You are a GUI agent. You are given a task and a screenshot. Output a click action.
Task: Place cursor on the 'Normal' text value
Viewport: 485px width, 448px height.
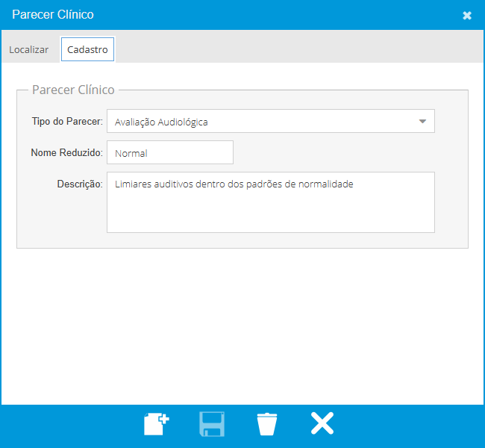[x=131, y=153]
